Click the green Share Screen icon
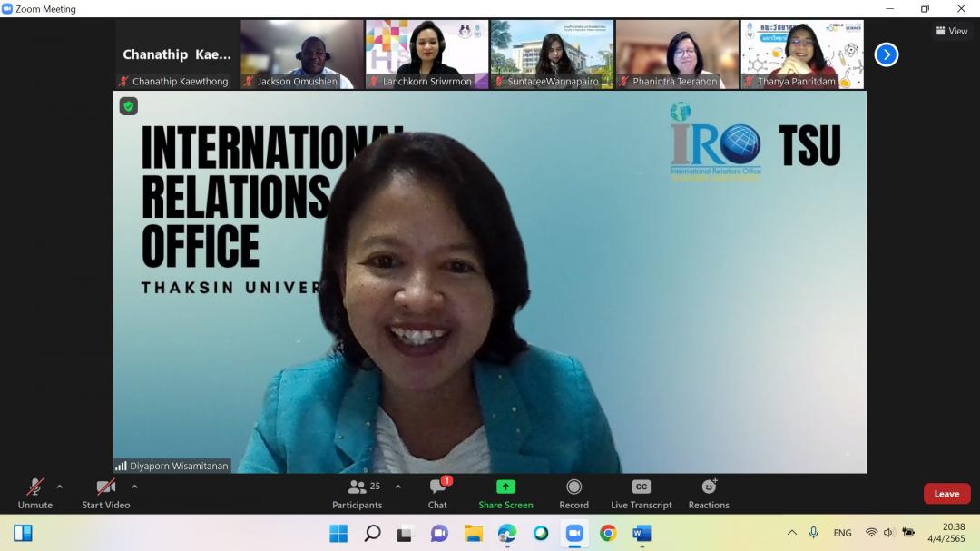The width and height of the screenshot is (980, 551). click(x=505, y=487)
